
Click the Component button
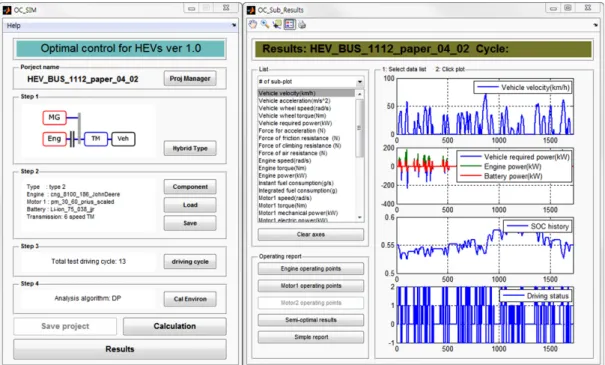[x=190, y=187]
